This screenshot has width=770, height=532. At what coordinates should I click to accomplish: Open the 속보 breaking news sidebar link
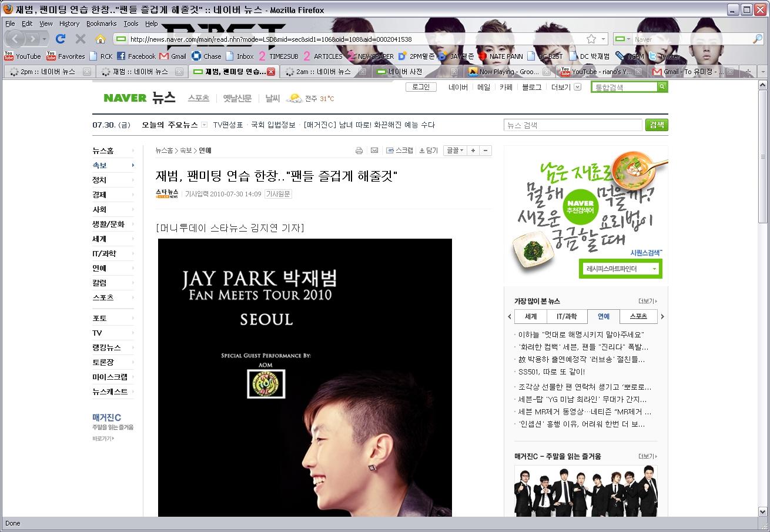coord(100,165)
